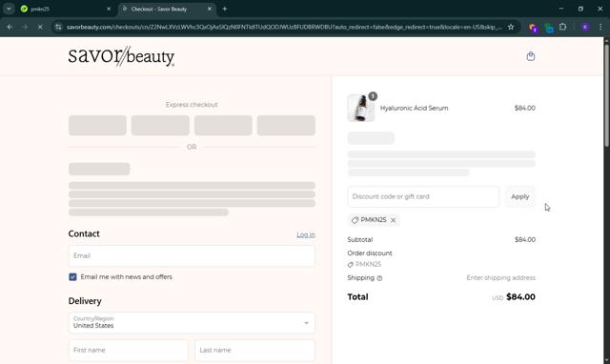This screenshot has height=364, width=610.
Task: Click the Order discount label
Action: (x=370, y=253)
